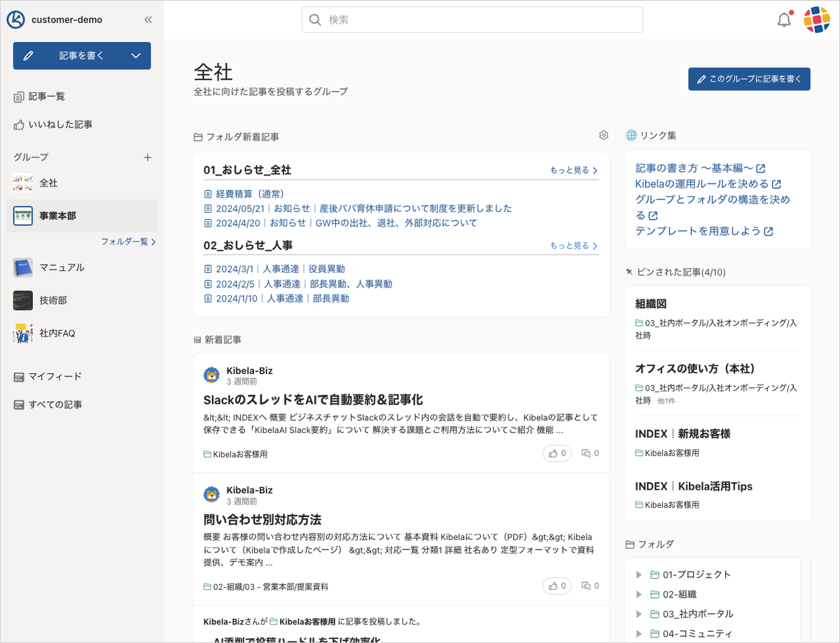Expand 03_社内ポータル folder triangle
The width and height of the screenshot is (840, 643).
click(x=638, y=614)
